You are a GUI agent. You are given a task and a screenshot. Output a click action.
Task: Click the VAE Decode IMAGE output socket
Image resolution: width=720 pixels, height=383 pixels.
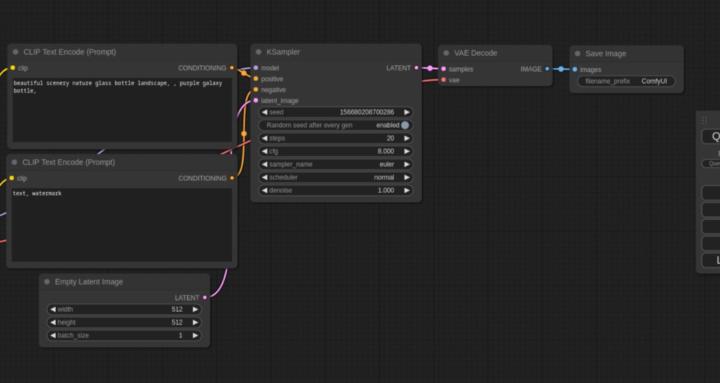pyautogui.click(x=547, y=69)
